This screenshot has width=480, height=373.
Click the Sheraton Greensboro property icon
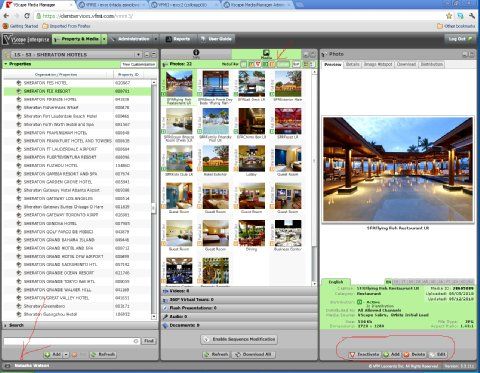click(x=19, y=306)
